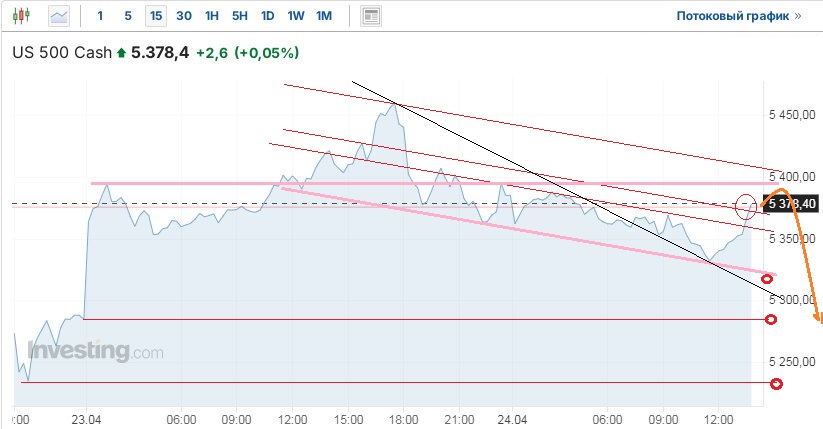Select the 1 minute timeframe
Screen dimensions: 823x429
click(x=100, y=16)
